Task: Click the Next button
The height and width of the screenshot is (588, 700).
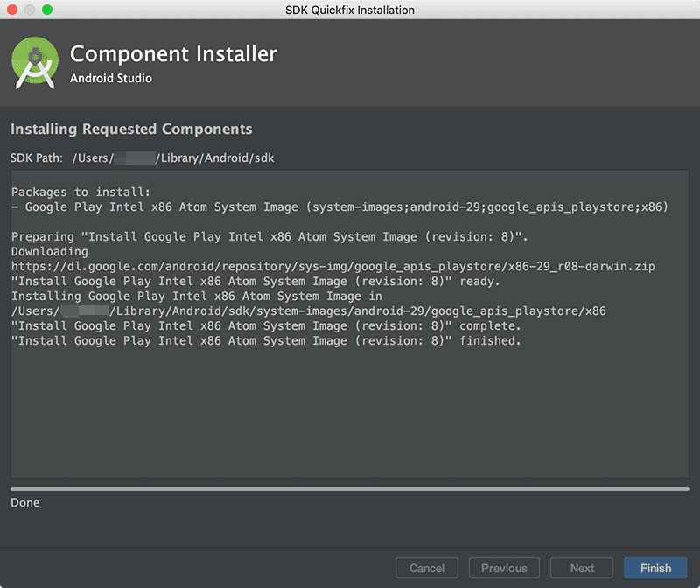Action: coord(582,568)
